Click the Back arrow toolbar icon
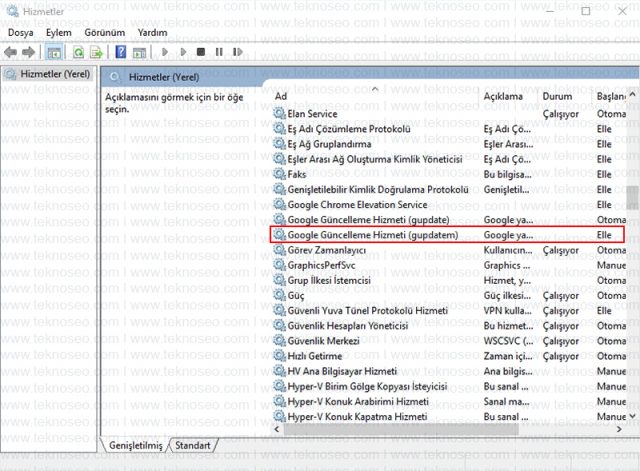 click(10, 52)
